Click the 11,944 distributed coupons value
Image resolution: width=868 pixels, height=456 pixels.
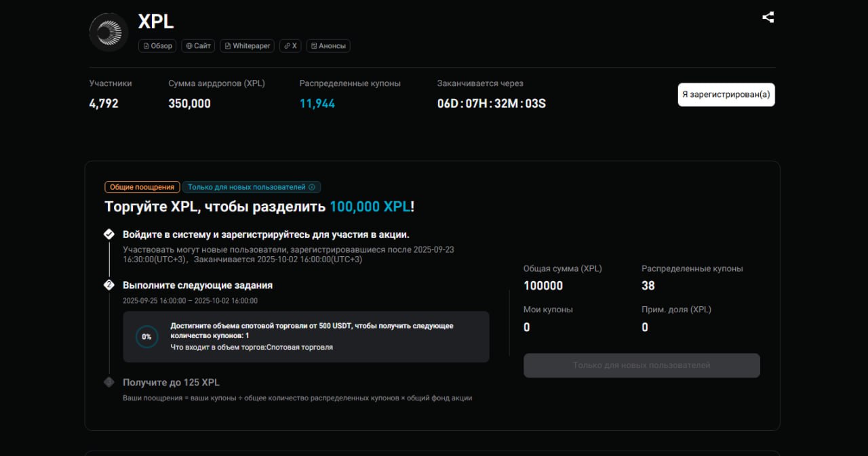click(x=317, y=104)
